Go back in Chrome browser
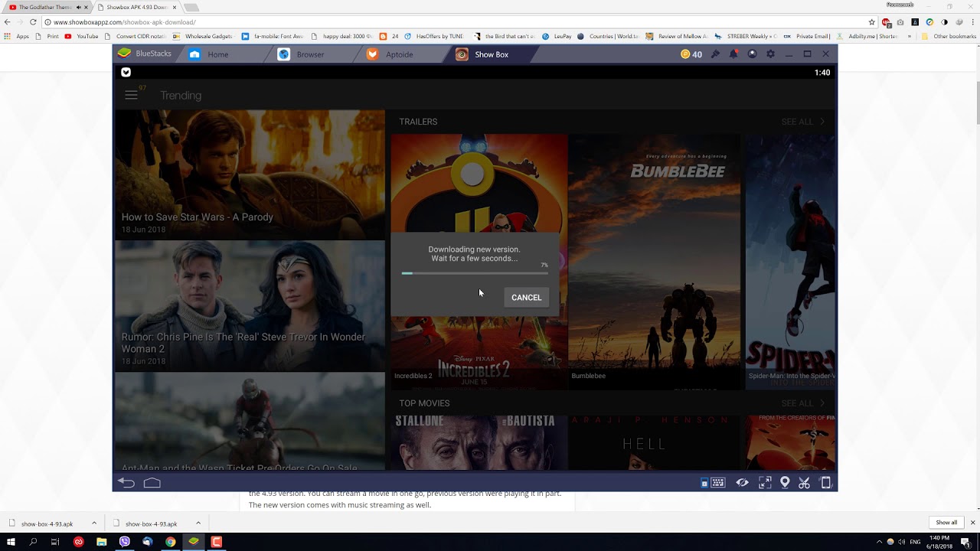 (8, 22)
